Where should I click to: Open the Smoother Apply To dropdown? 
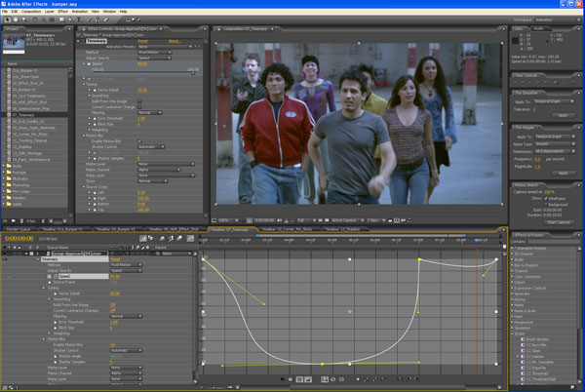coord(554,101)
